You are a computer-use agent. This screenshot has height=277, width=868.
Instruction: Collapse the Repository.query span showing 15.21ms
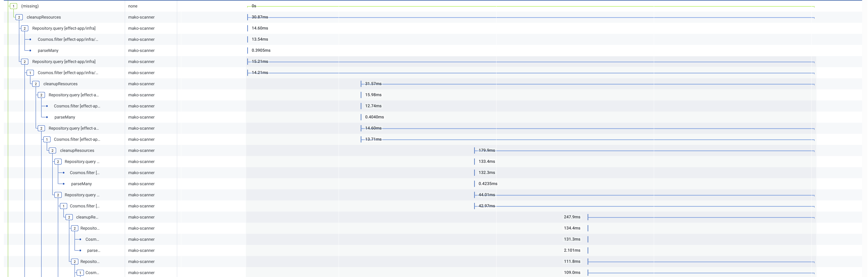tap(24, 62)
